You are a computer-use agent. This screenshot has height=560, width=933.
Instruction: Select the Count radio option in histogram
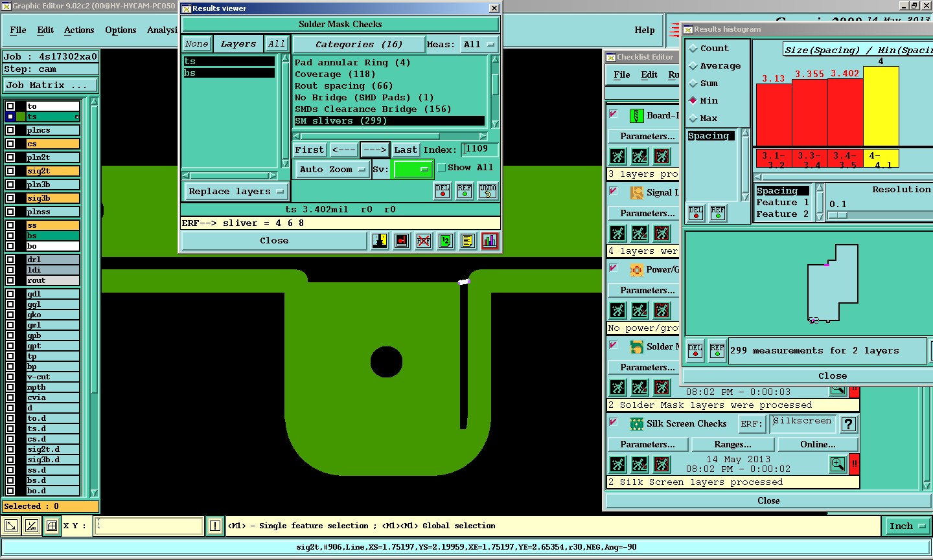coord(693,49)
